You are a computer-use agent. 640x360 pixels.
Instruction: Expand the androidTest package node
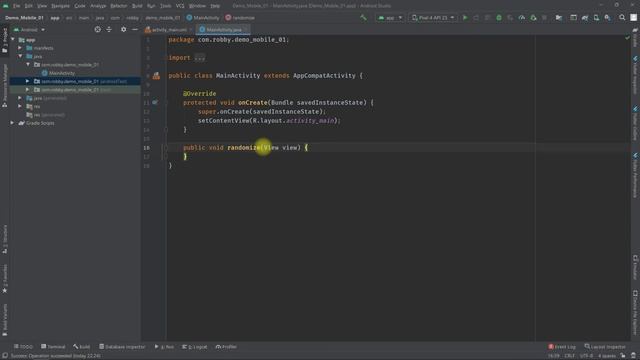pyautogui.click(x=28, y=81)
